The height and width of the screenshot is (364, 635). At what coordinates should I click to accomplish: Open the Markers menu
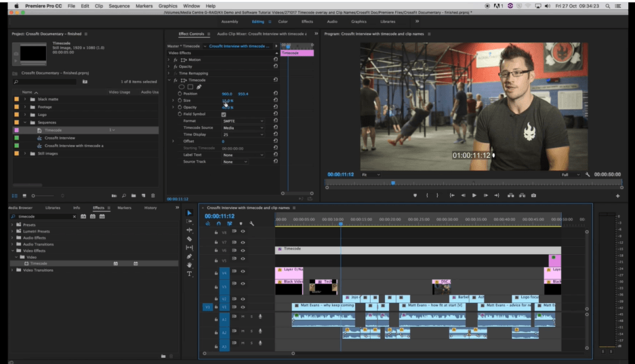[144, 6]
